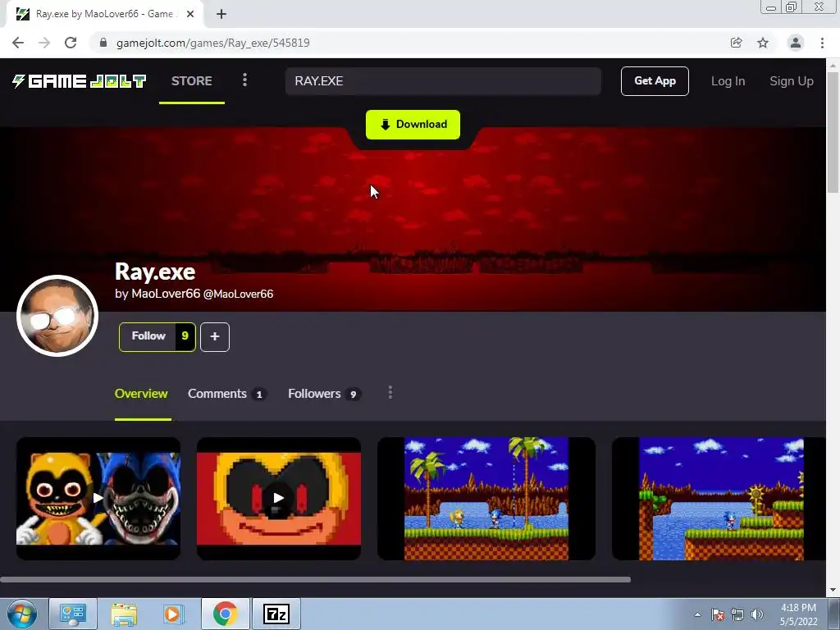This screenshot has height=630, width=840.
Task: Reload the current page
Action: pos(71,43)
